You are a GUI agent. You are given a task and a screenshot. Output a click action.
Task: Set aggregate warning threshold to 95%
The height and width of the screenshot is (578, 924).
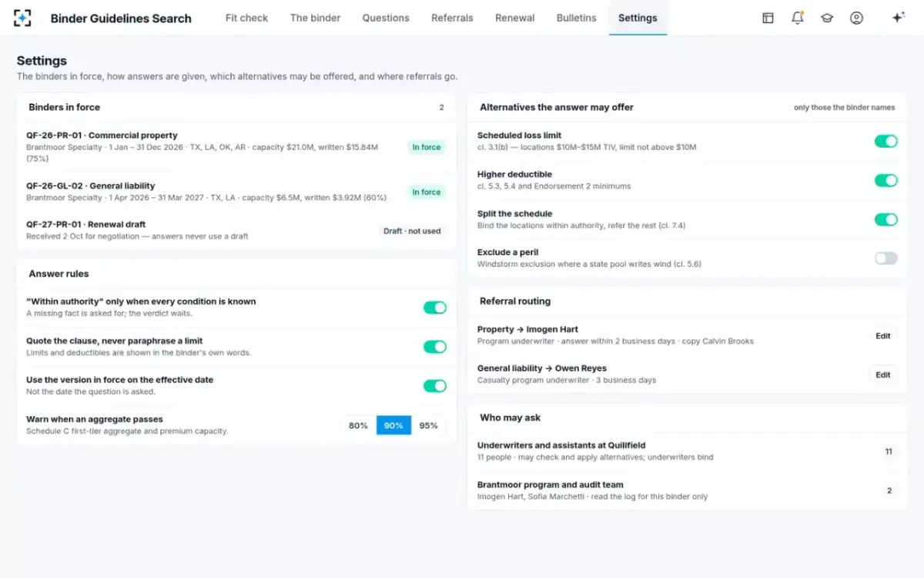tap(429, 425)
